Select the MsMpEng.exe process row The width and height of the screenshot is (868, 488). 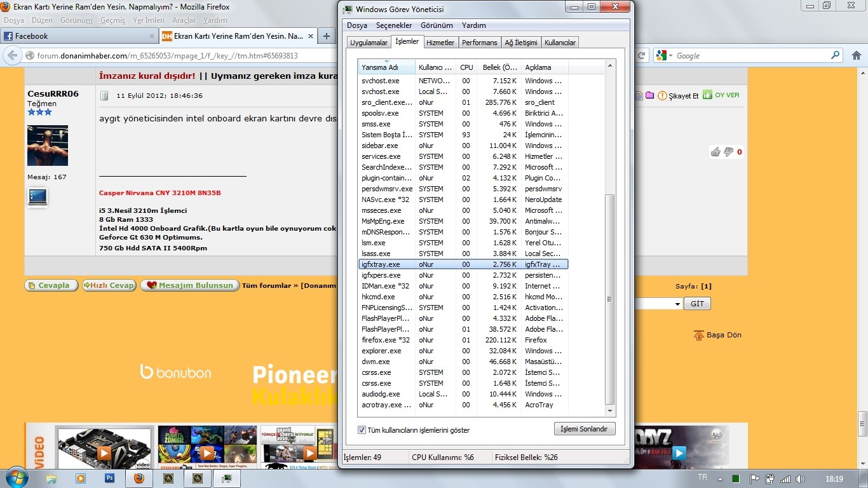coord(463,221)
